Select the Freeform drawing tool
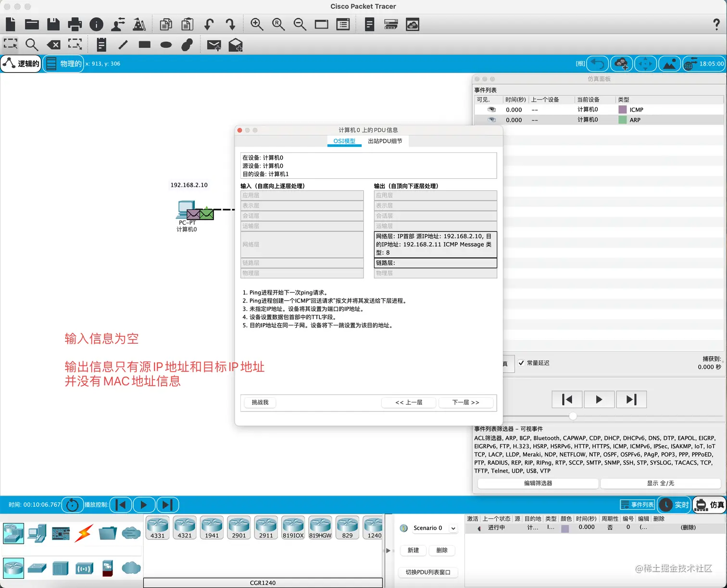Viewport: 727px width, 588px height. (x=187, y=45)
